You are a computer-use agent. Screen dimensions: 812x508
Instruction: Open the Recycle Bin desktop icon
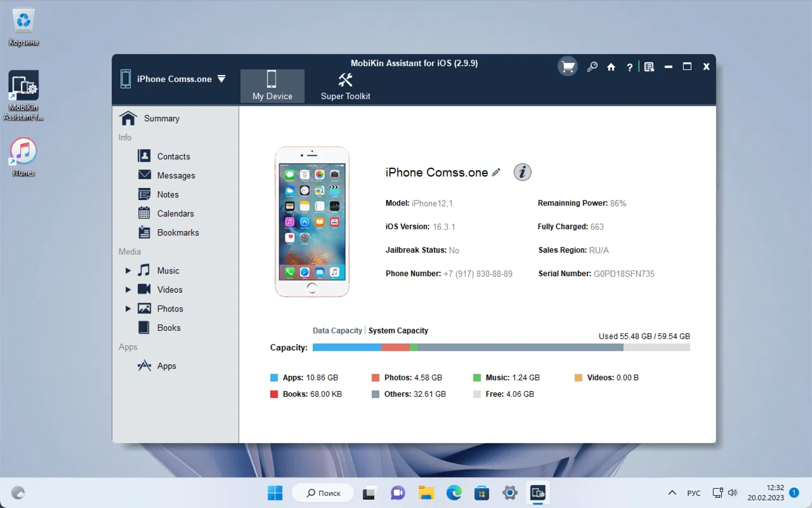[23, 28]
